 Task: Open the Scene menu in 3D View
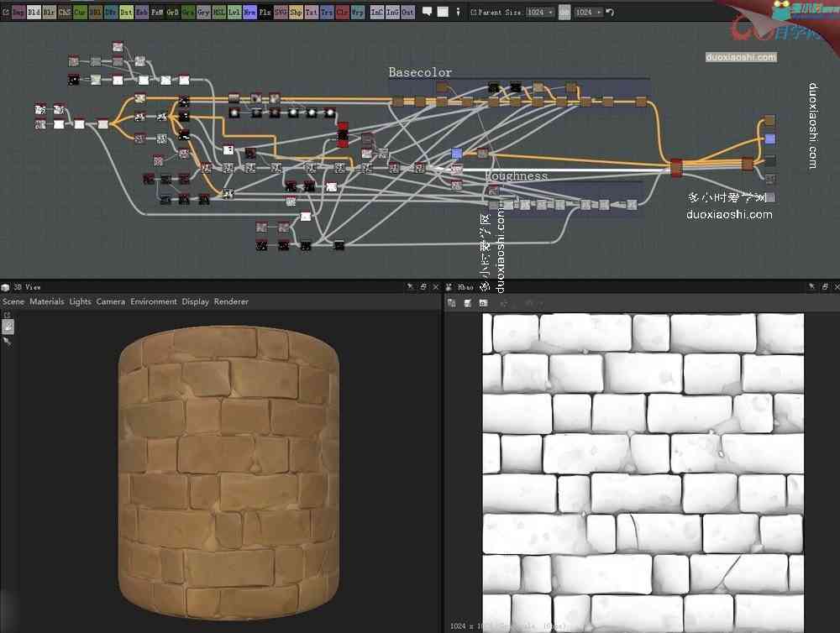13,301
